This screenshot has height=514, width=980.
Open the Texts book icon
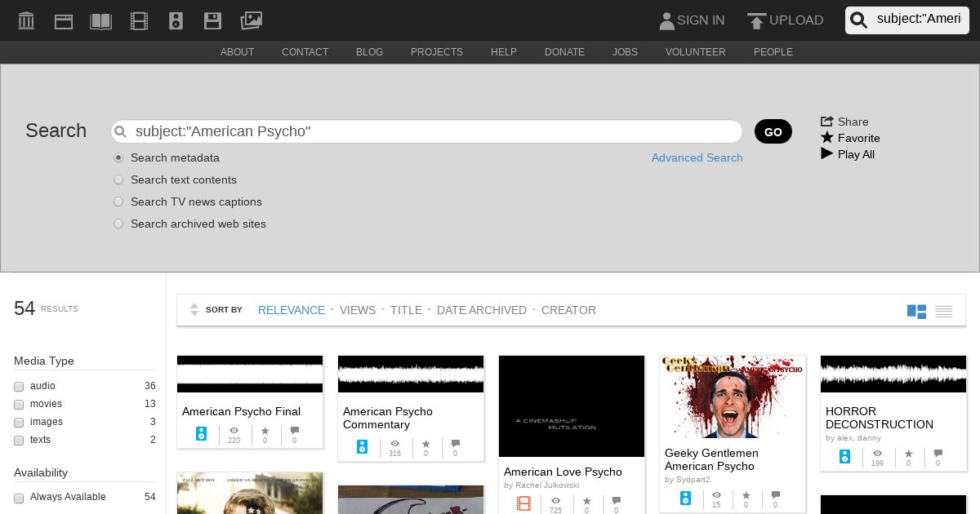pyautogui.click(x=101, y=20)
